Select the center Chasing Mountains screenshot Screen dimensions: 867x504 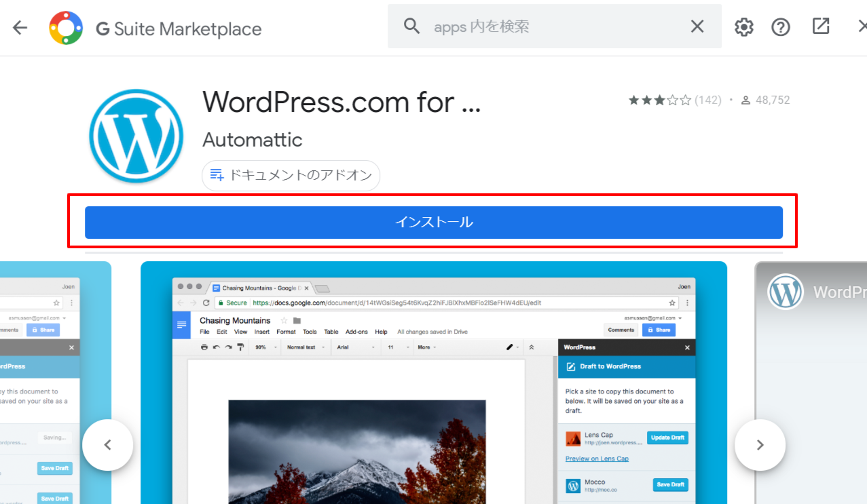434,383
